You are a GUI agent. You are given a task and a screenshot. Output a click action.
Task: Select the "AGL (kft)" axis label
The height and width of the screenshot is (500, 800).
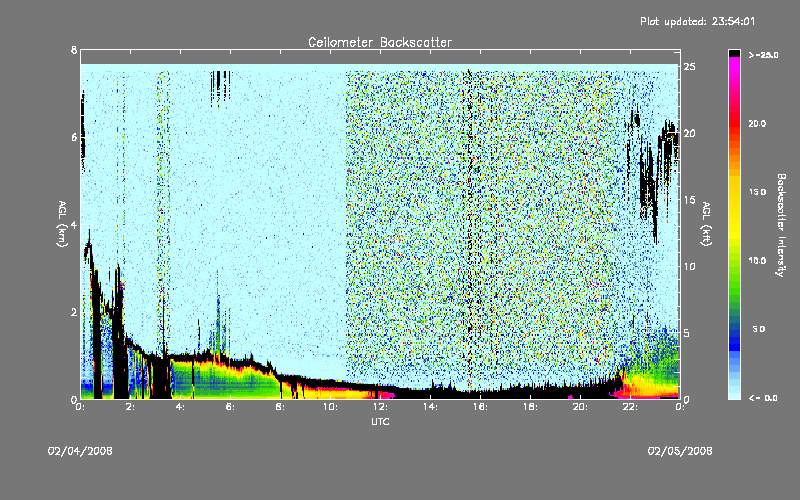(x=706, y=224)
